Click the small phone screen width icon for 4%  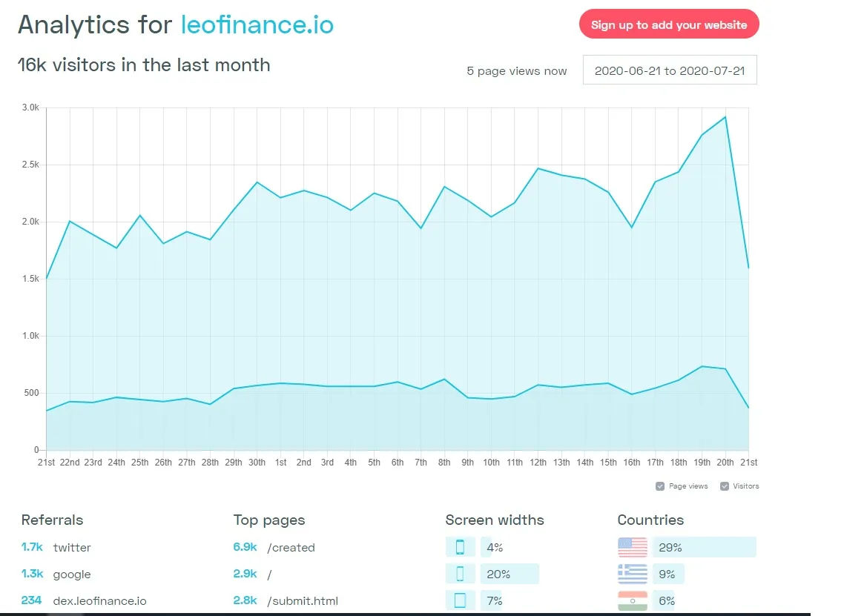[461, 547]
